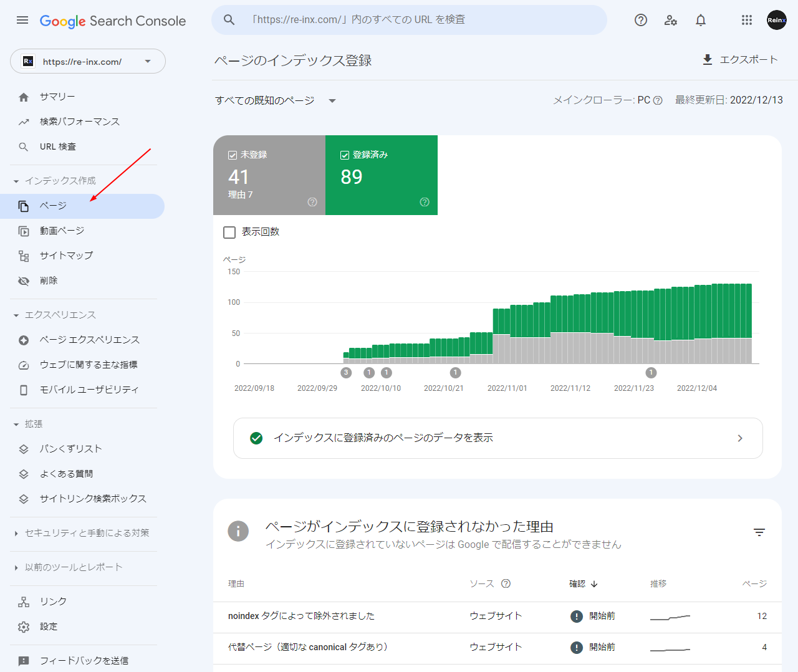Click the search magnifier icon
Viewport: 798px width, 672px height.
point(229,20)
